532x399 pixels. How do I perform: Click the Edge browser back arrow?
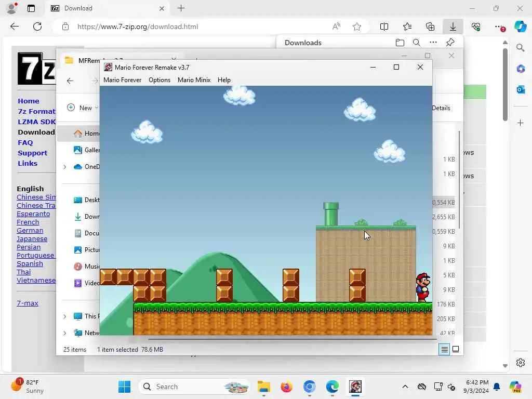pyautogui.click(x=14, y=26)
